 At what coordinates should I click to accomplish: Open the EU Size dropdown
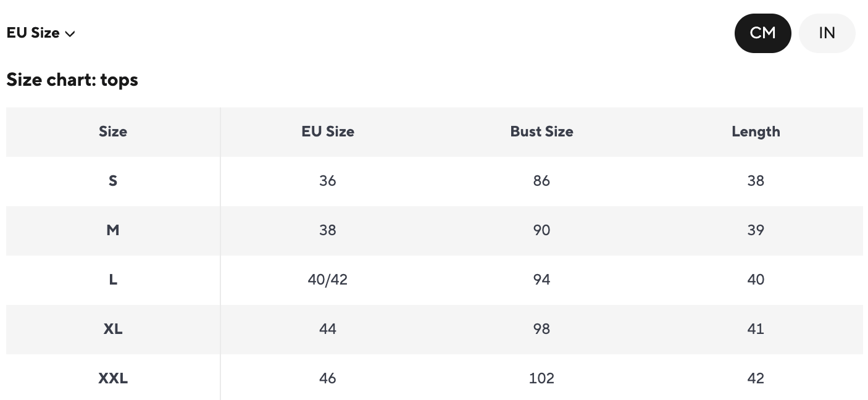coord(40,33)
